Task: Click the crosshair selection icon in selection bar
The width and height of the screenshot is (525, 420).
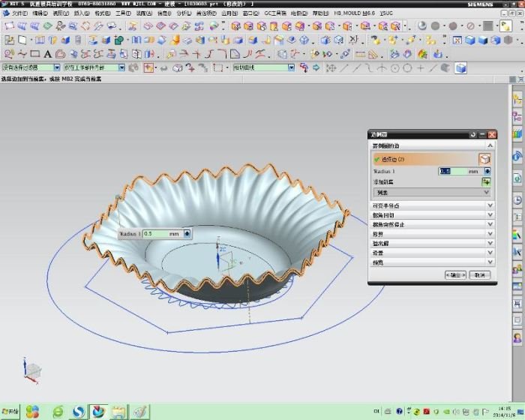Action: (x=148, y=68)
